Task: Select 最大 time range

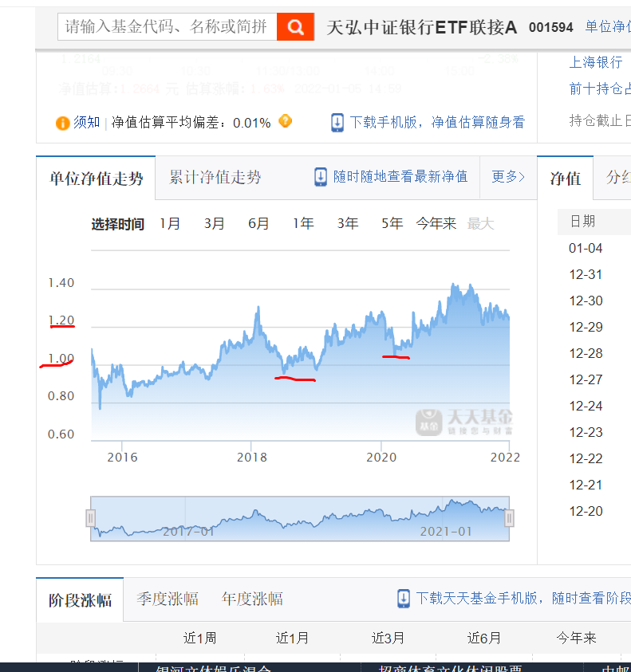Action: coord(480,223)
